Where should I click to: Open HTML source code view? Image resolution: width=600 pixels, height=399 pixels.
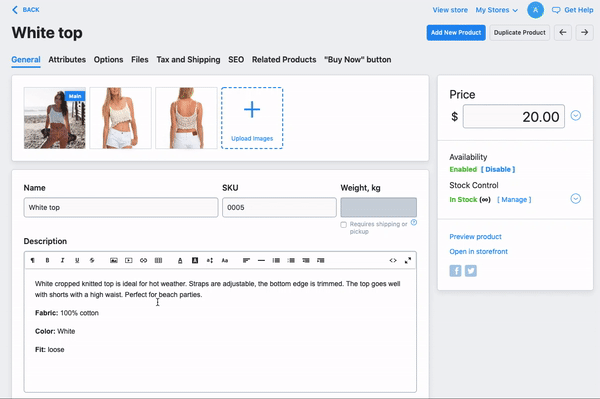pos(393,261)
